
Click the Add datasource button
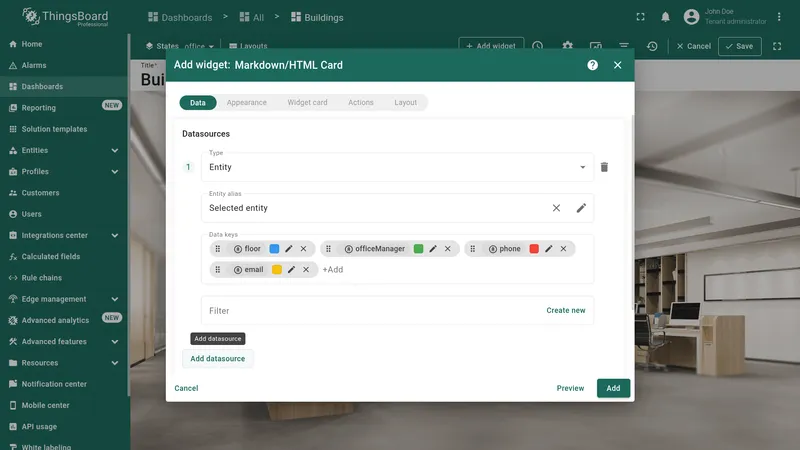click(x=218, y=358)
